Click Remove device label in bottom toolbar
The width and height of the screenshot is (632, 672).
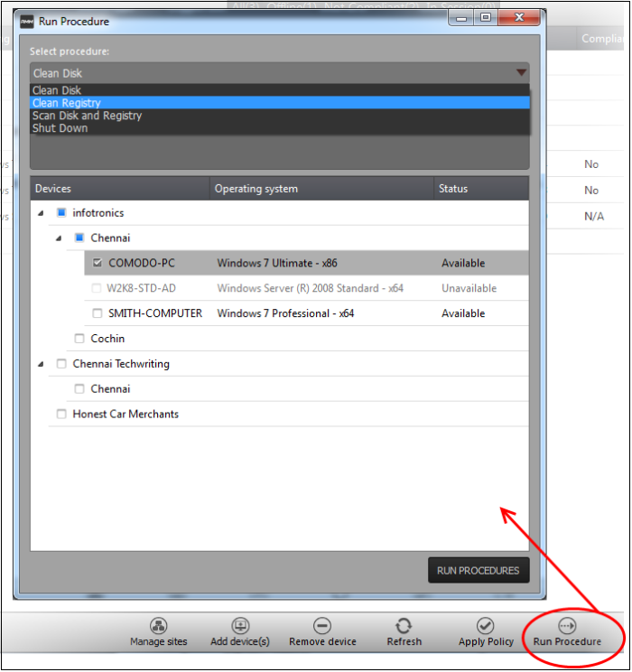coord(322,641)
